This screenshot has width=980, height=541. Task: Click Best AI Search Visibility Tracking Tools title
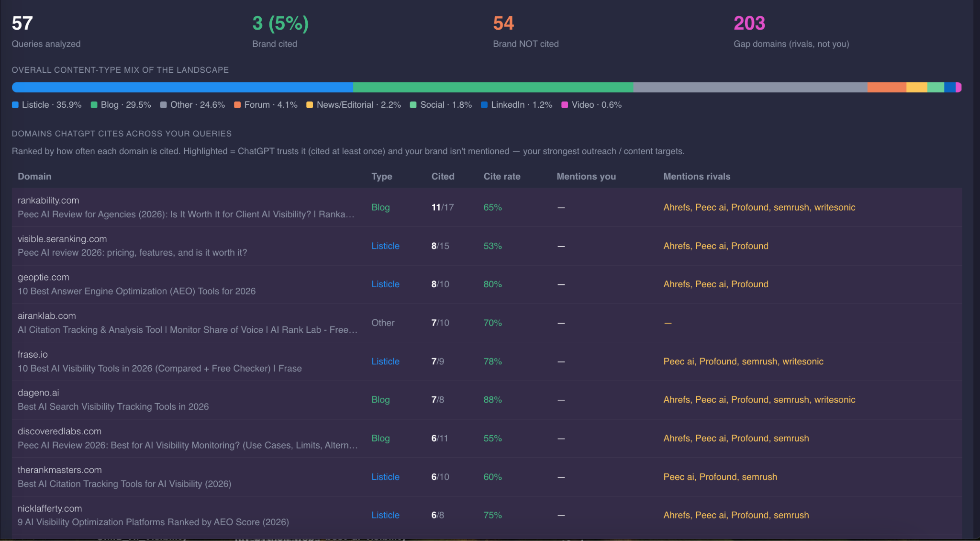113,406
